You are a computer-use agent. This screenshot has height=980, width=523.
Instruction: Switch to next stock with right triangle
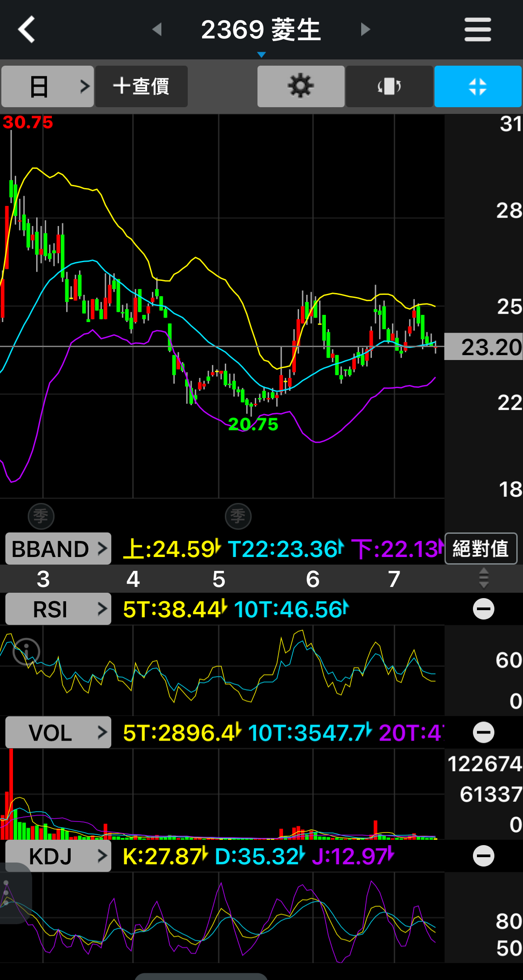coord(366,29)
